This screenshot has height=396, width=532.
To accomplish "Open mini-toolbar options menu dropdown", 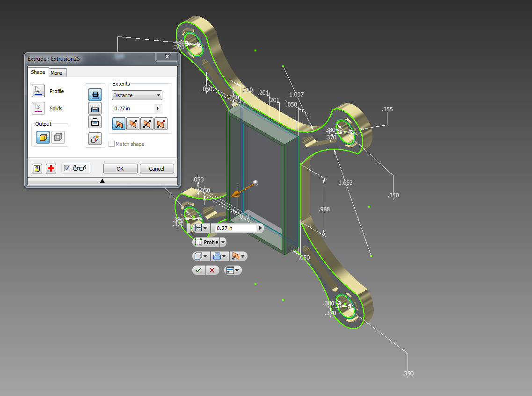I will pos(233,270).
